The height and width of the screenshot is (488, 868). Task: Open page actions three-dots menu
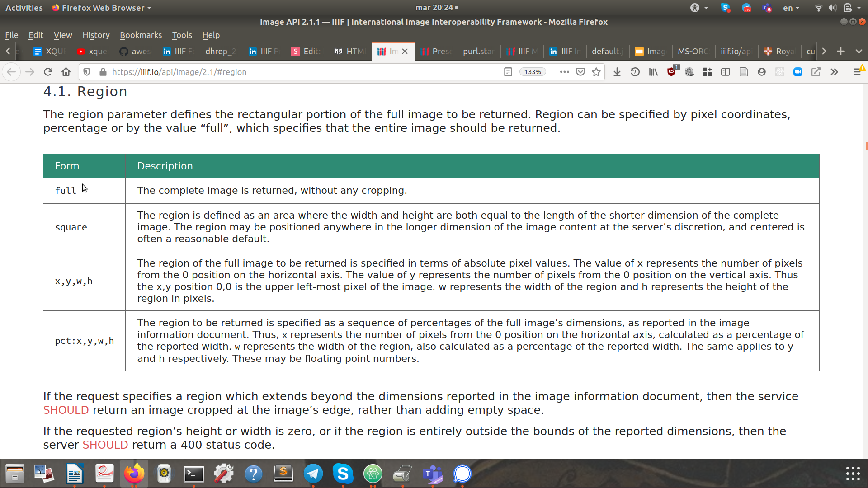pos(564,72)
